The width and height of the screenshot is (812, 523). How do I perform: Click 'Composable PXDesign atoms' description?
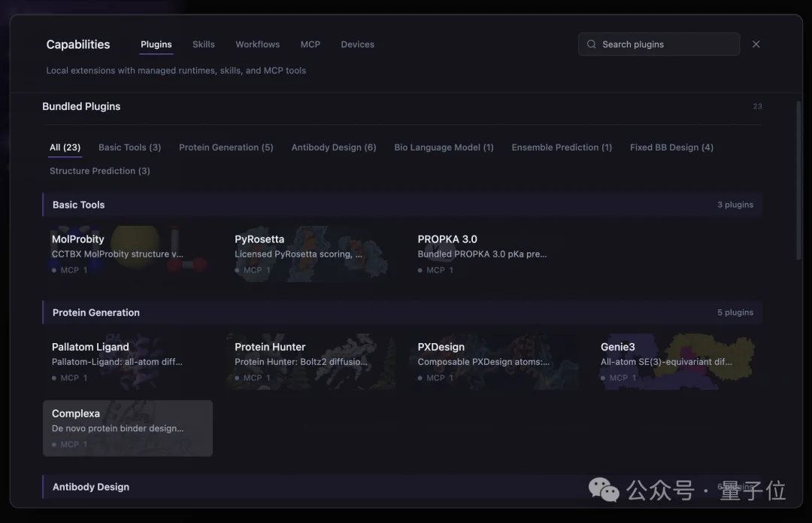(483, 362)
